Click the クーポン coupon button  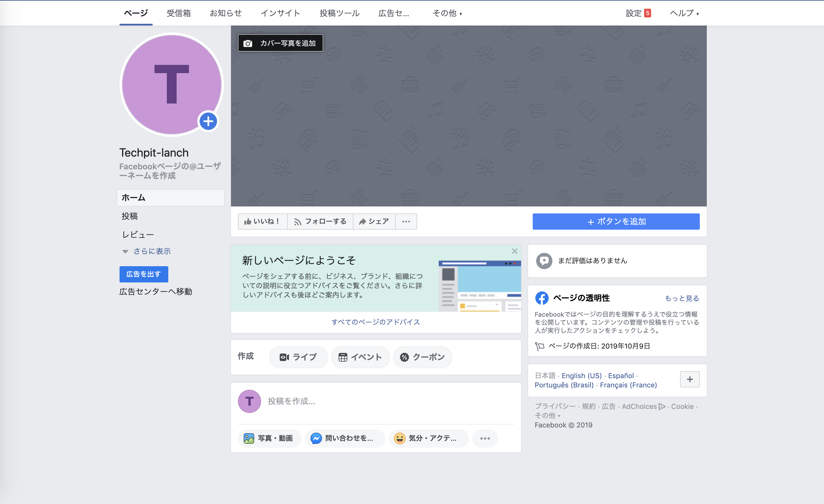tap(422, 357)
